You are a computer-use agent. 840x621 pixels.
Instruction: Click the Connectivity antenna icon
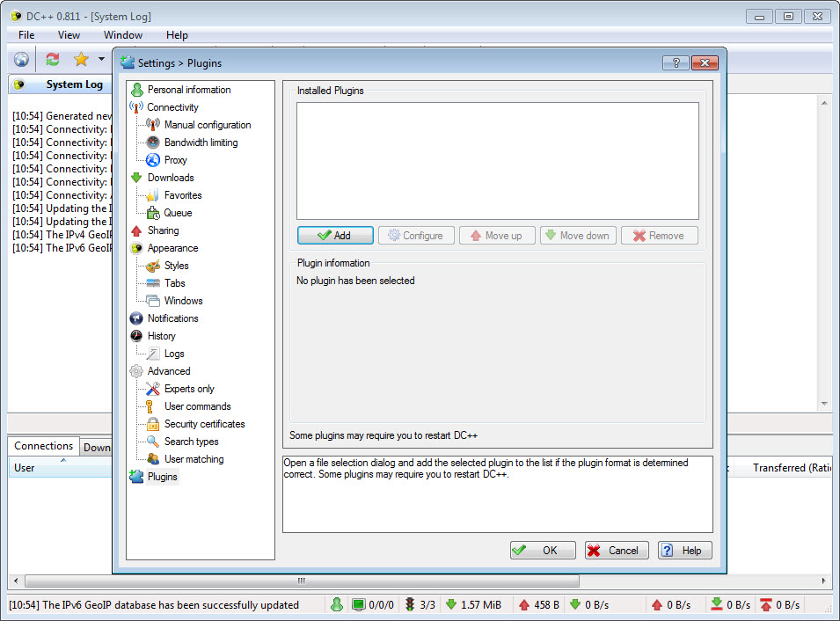136,107
